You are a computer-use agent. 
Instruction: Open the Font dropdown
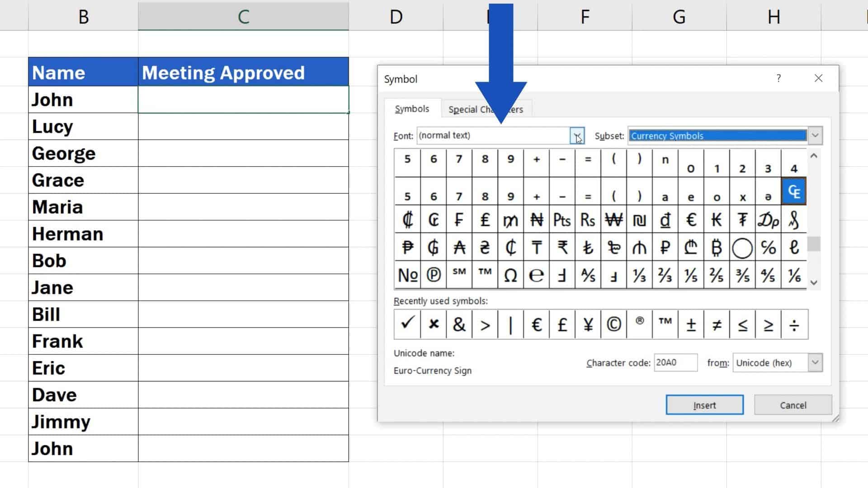[x=577, y=135]
